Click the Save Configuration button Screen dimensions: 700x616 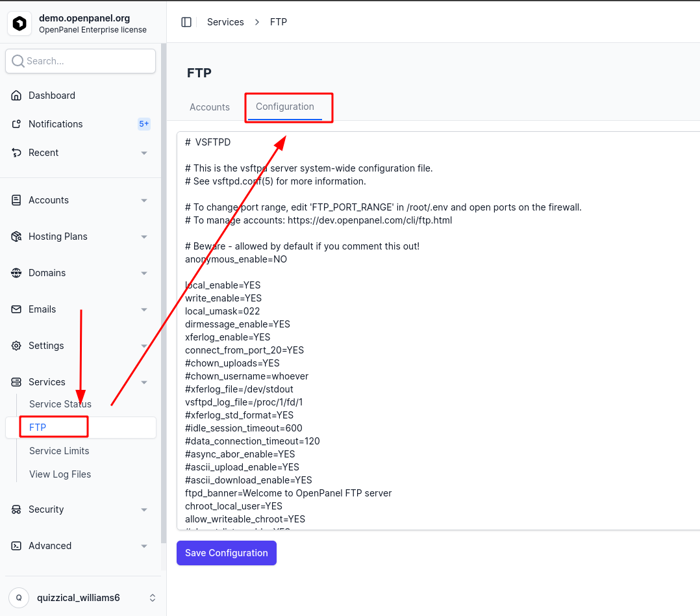[227, 553]
